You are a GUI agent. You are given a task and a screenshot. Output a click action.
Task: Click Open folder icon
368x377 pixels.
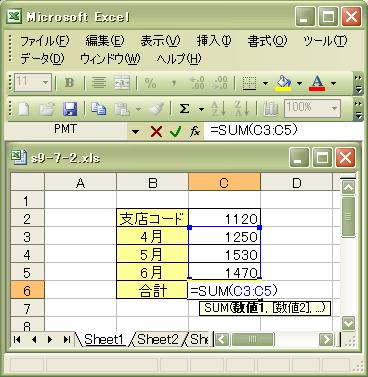[x=47, y=109]
